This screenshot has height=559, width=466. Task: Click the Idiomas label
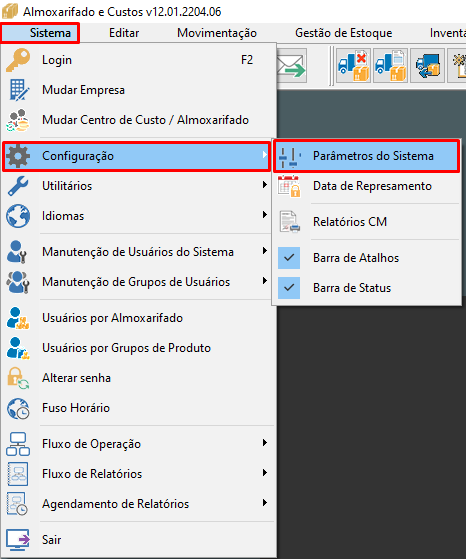(x=63, y=216)
